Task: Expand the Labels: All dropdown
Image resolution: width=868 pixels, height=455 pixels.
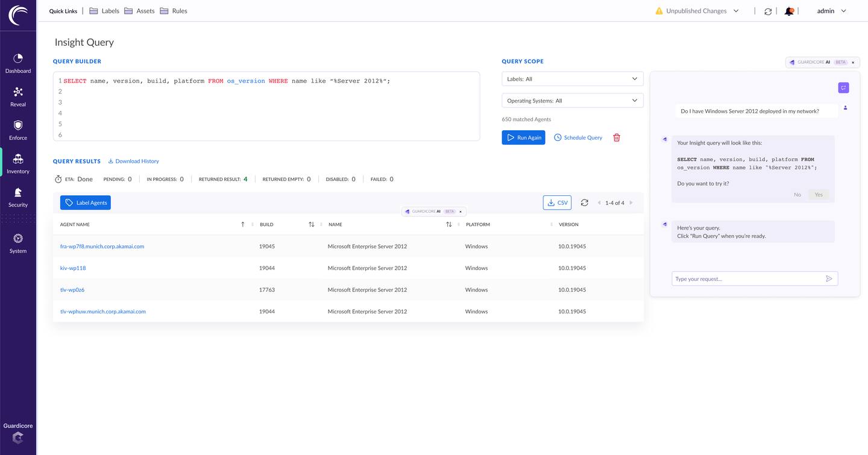Action: tap(572, 79)
